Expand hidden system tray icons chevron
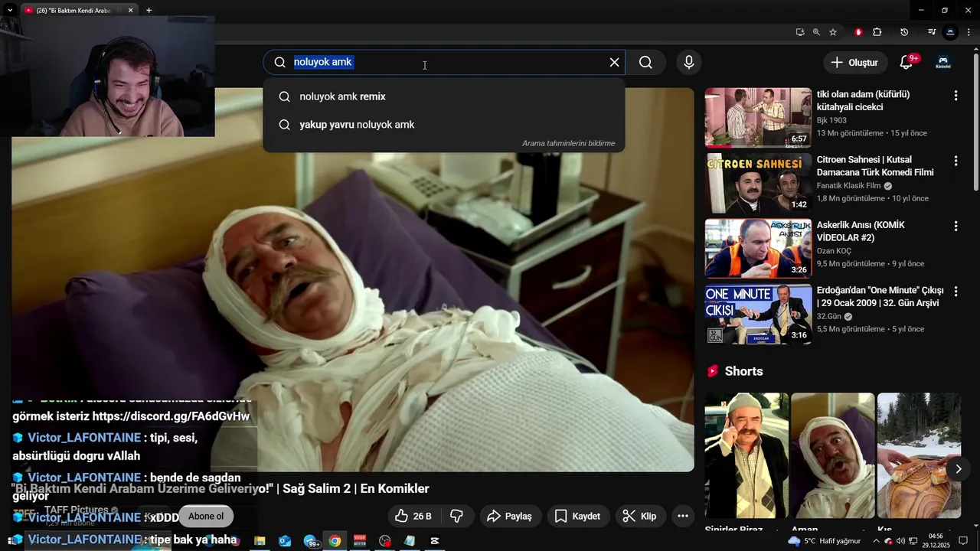 876,541
